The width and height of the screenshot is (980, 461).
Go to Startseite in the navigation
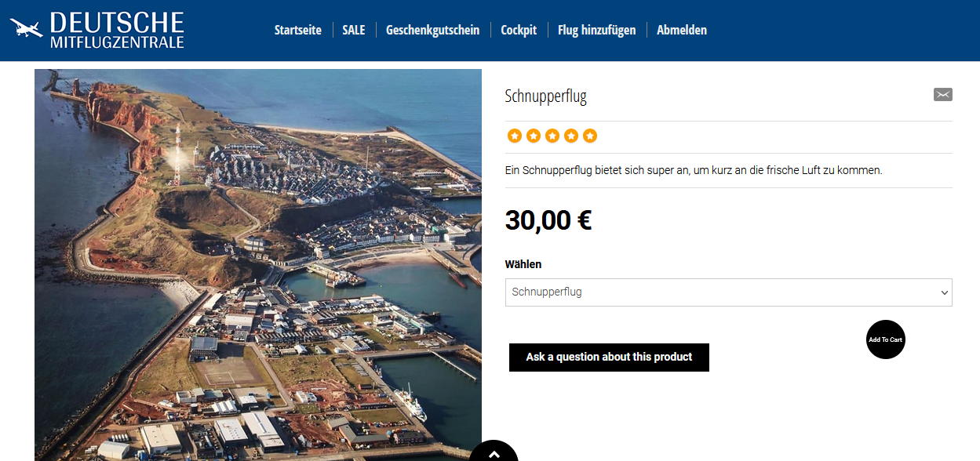coord(297,30)
